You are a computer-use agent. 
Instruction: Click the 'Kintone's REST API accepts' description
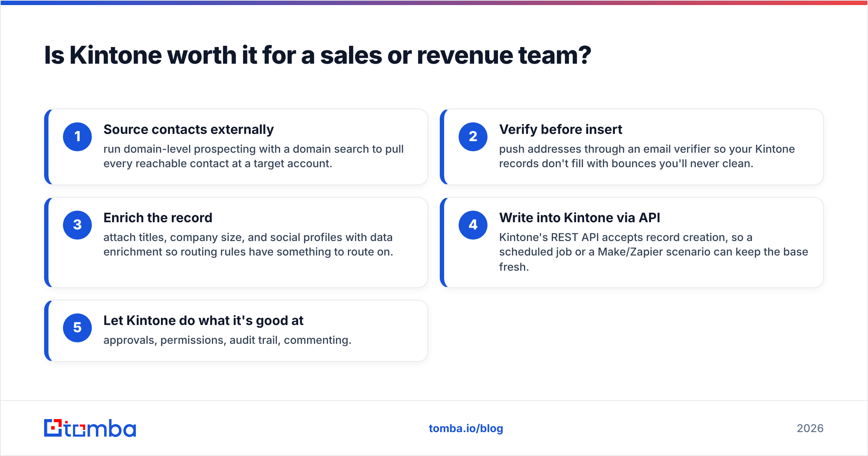point(654,252)
